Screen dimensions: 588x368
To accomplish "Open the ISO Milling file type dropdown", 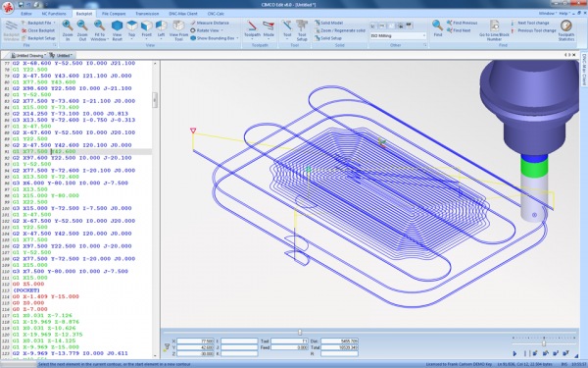I will (398, 35).
